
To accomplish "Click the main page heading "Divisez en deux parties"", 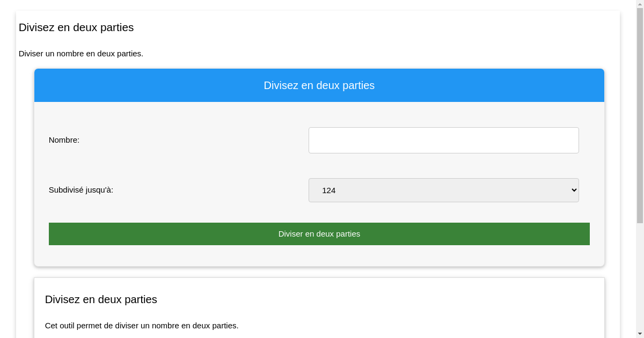I will tap(76, 27).
